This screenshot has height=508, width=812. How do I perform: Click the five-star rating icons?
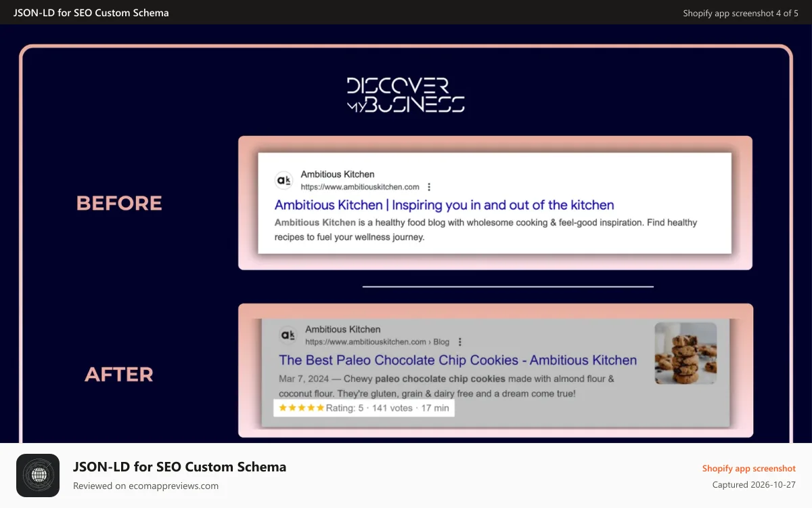click(301, 408)
